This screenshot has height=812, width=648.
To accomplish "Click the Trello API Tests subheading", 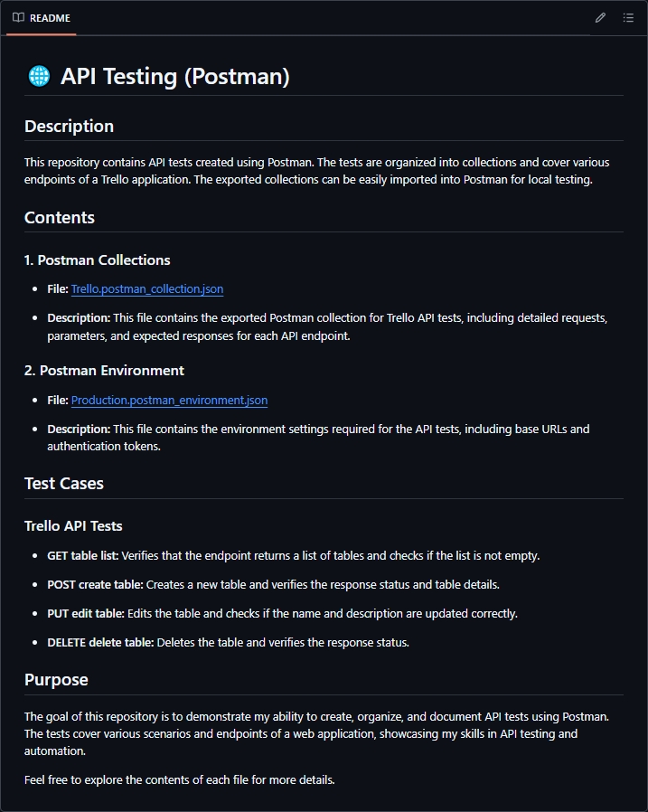I will (73, 526).
